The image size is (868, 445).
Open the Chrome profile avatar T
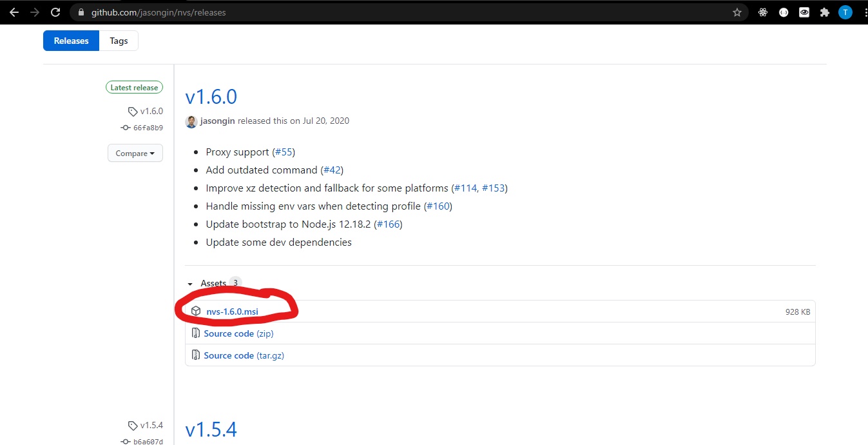tap(845, 12)
